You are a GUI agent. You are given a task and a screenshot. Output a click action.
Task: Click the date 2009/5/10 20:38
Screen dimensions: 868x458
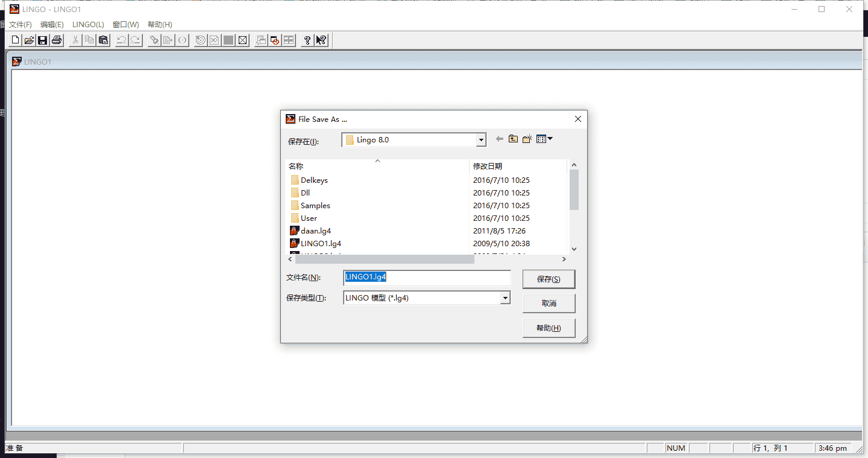click(502, 244)
